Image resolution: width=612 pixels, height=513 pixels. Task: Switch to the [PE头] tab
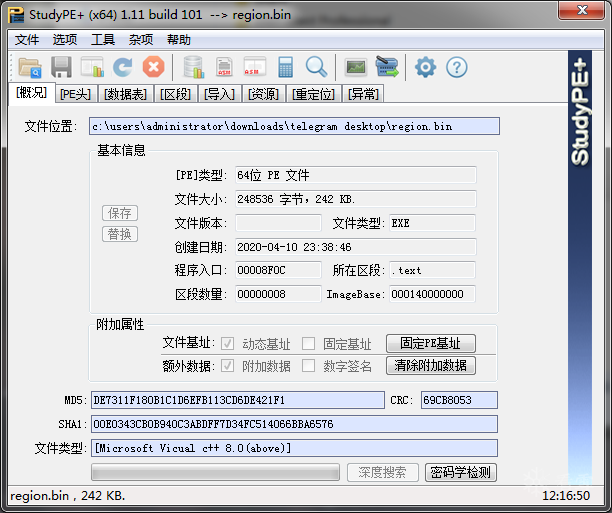75,94
